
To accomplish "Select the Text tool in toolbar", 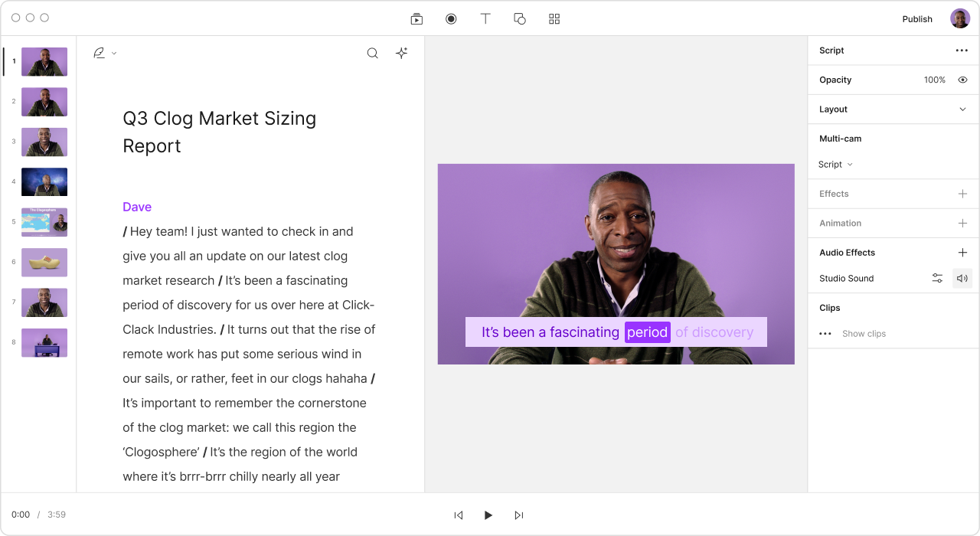I will click(485, 19).
